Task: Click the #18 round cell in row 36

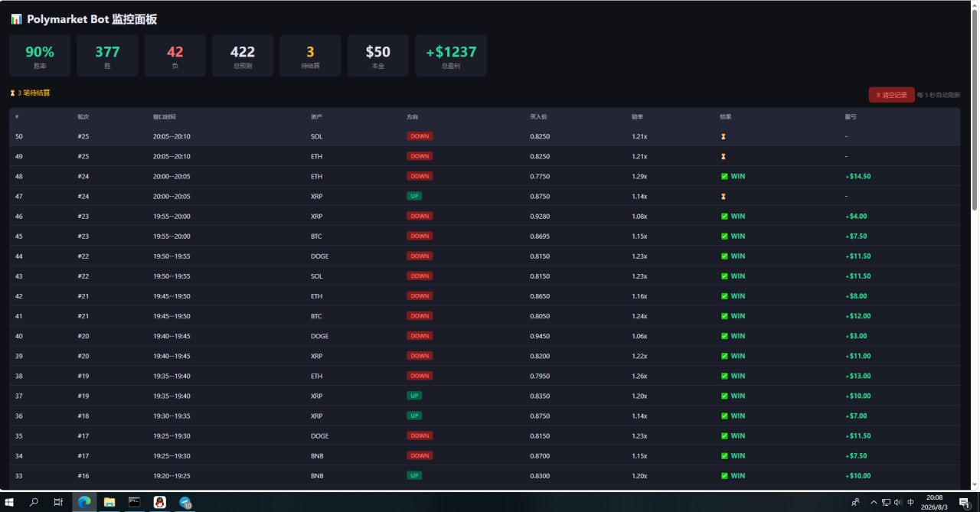Action: pyautogui.click(x=83, y=416)
